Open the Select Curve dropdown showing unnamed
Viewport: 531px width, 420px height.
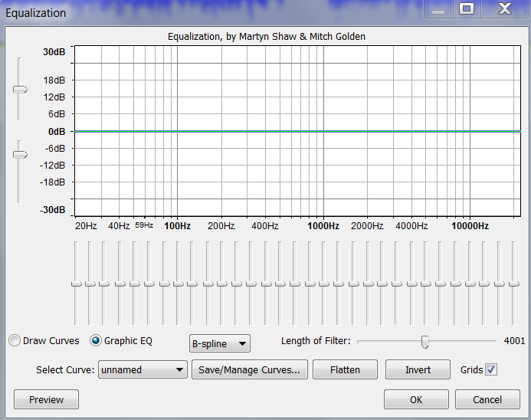(143, 369)
